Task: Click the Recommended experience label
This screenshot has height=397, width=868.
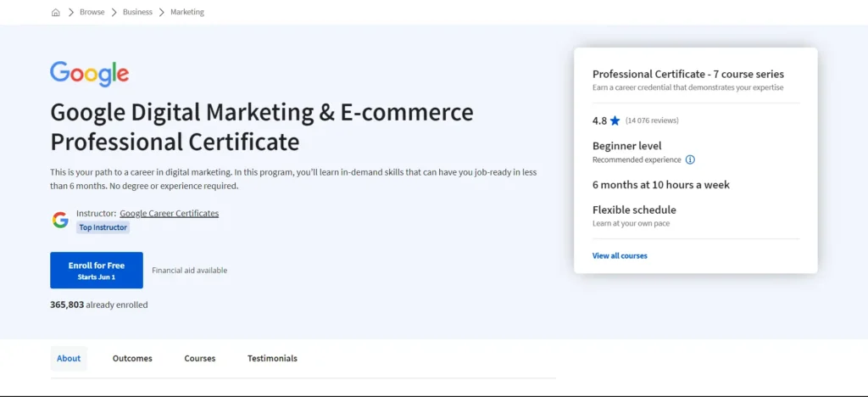Action: tap(637, 160)
